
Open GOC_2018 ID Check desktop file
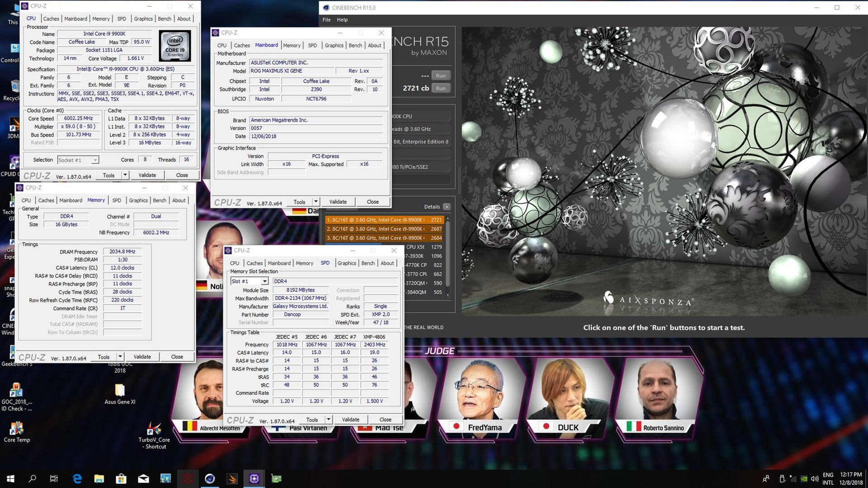(x=16, y=398)
